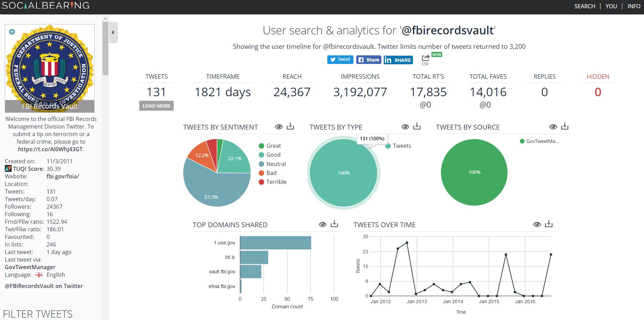Viewport: 644px width, 320px height.
Task: Click the HIDDEN stat count
Action: point(598,92)
